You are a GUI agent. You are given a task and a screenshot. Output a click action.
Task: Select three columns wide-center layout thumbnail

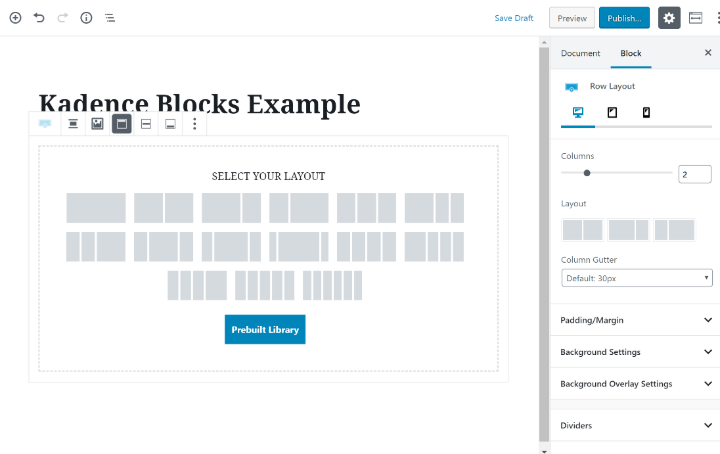click(163, 247)
